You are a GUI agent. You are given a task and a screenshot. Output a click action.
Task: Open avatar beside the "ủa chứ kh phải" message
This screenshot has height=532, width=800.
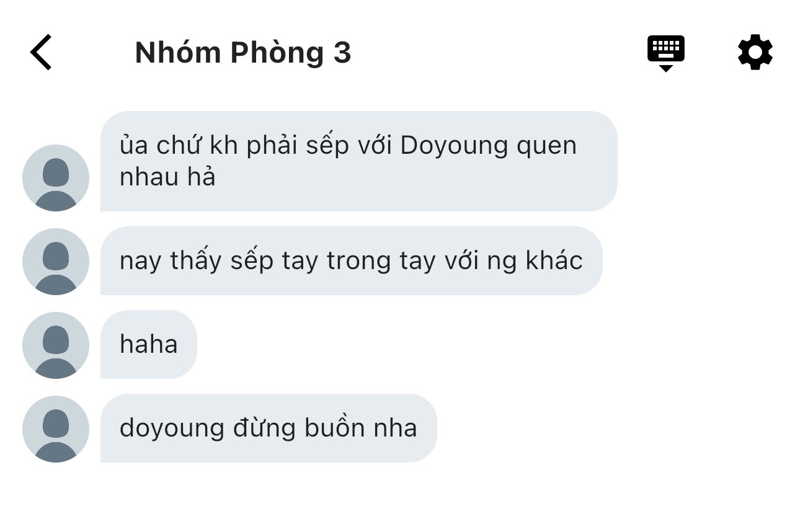(56, 178)
